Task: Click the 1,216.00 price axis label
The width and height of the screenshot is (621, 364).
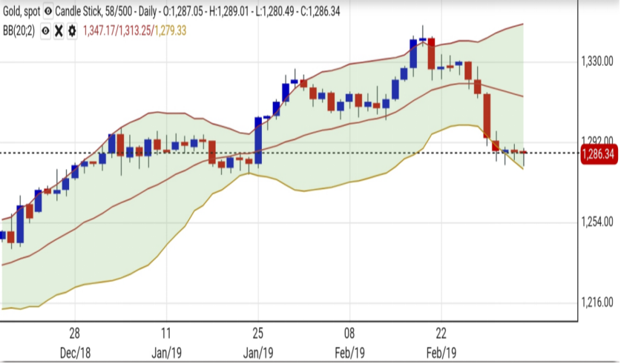Action: 597,302
